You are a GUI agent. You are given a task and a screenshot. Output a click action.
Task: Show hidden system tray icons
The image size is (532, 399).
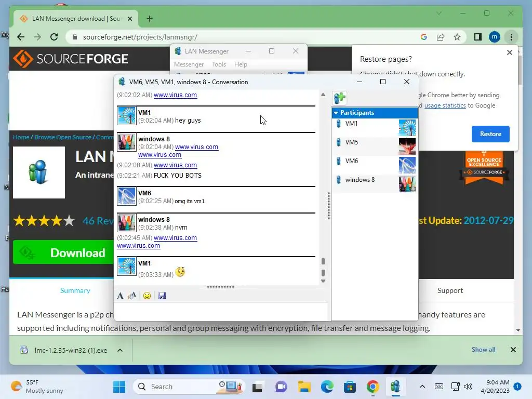[x=422, y=387]
